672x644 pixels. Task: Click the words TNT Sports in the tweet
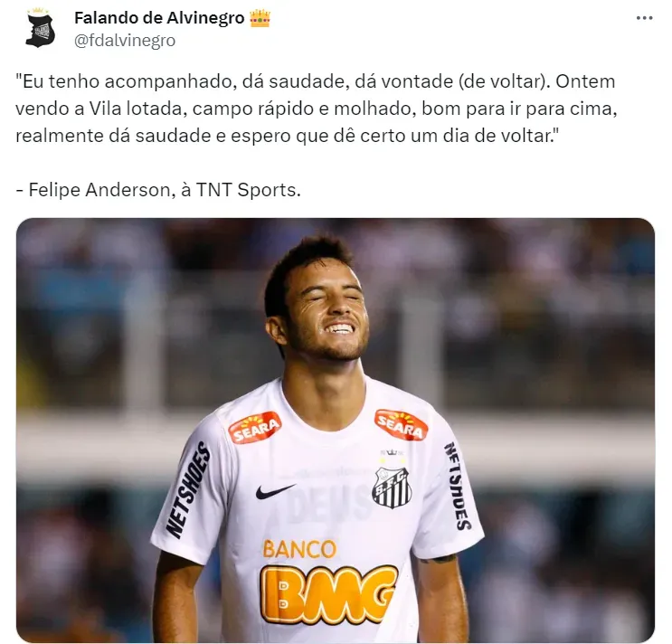[246, 189]
